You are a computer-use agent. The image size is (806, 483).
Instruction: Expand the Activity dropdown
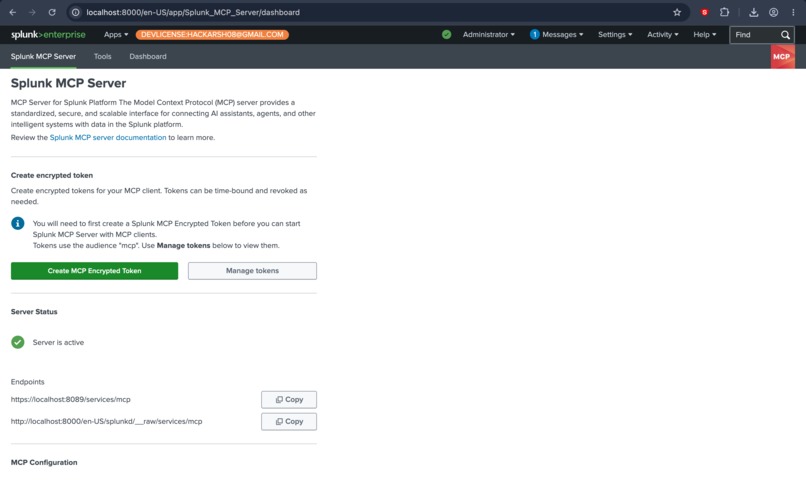663,34
